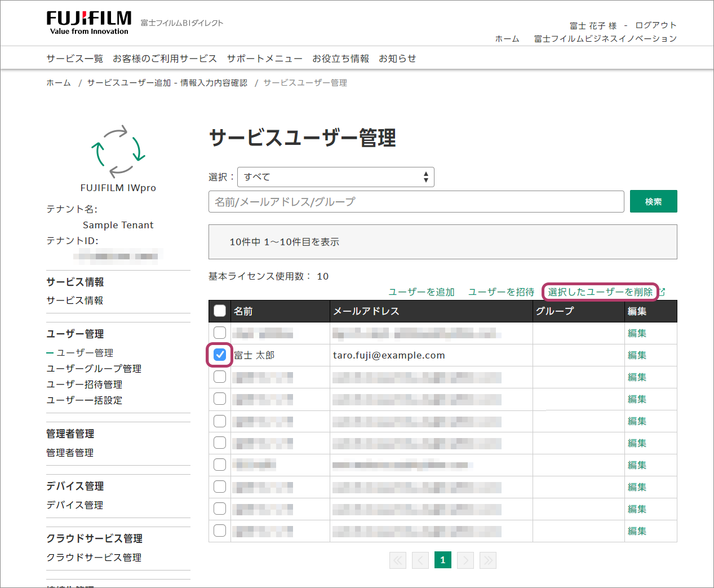Click the green 検索 button
714x588 pixels.
[x=654, y=201]
